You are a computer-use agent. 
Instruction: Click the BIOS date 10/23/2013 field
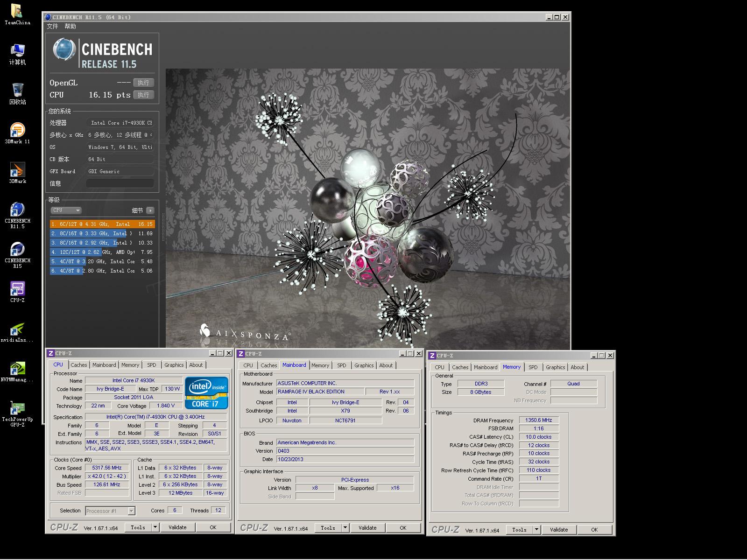click(345, 459)
